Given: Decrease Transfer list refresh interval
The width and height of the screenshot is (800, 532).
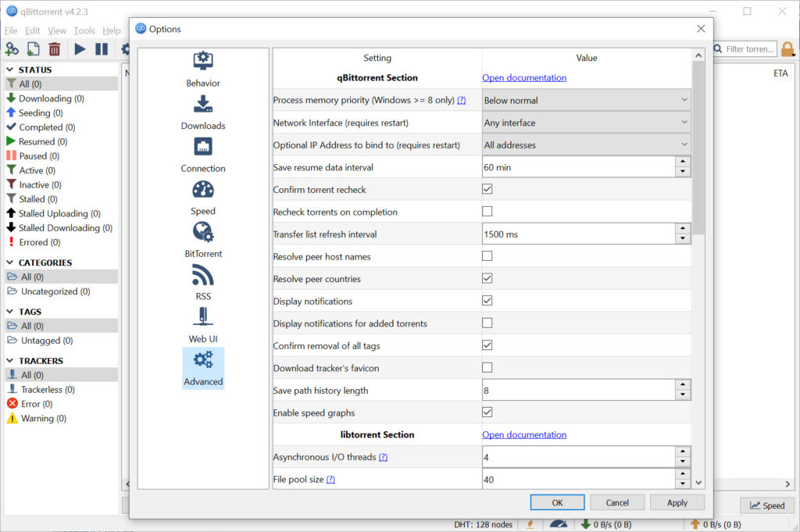Looking at the screenshot, I should pos(683,239).
